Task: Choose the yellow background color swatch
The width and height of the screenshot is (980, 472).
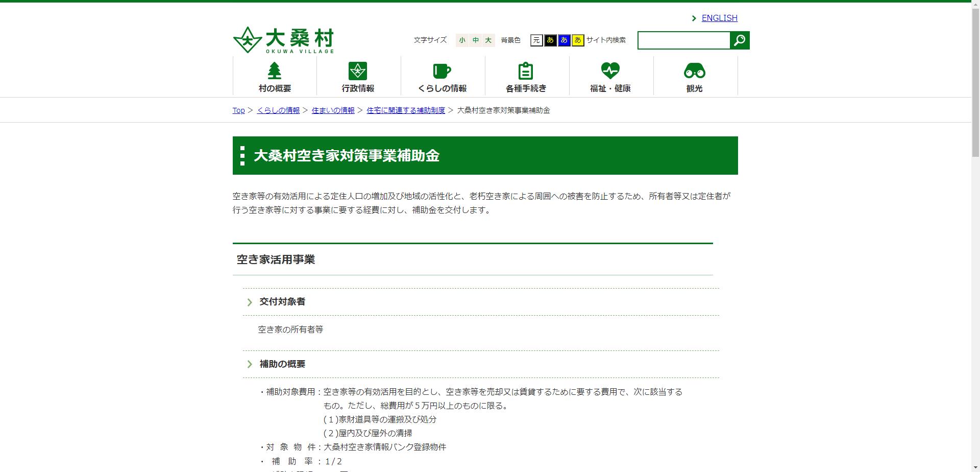Action: (x=578, y=40)
